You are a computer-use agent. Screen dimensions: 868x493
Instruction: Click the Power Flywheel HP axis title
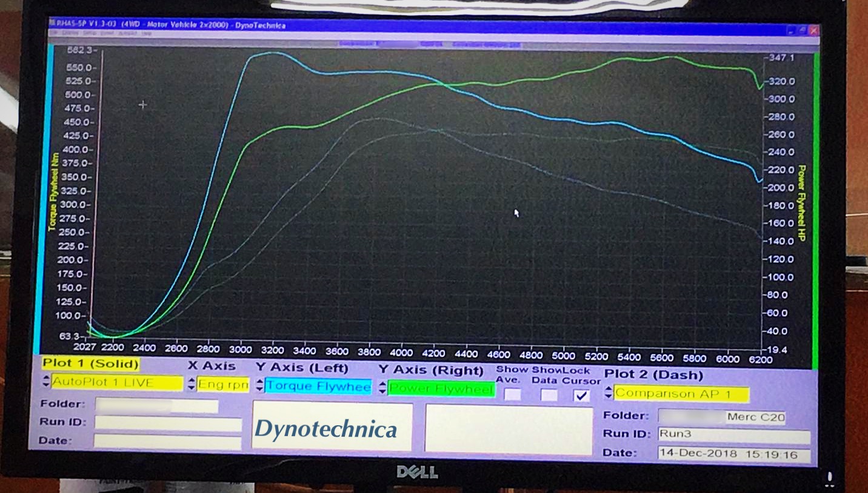(801, 203)
